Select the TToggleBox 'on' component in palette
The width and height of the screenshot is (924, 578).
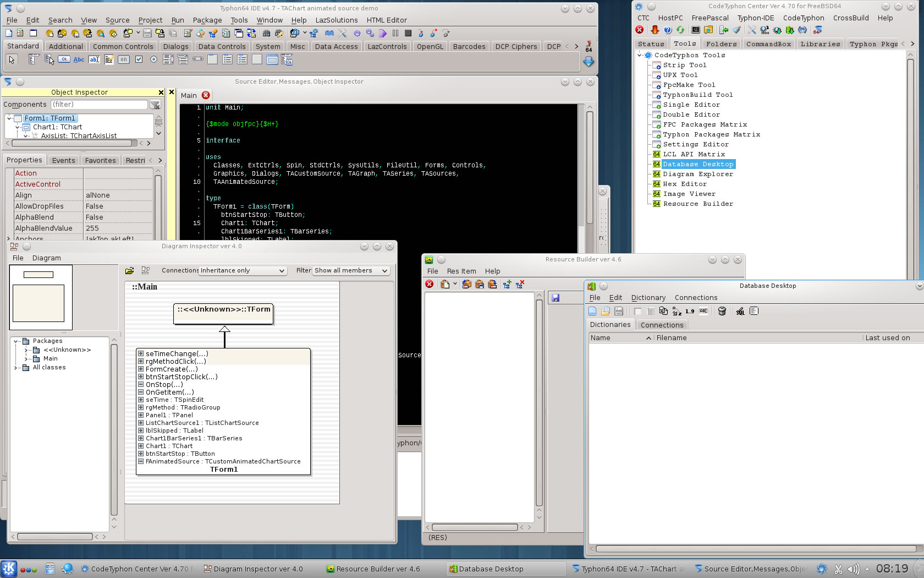coord(124,59)
